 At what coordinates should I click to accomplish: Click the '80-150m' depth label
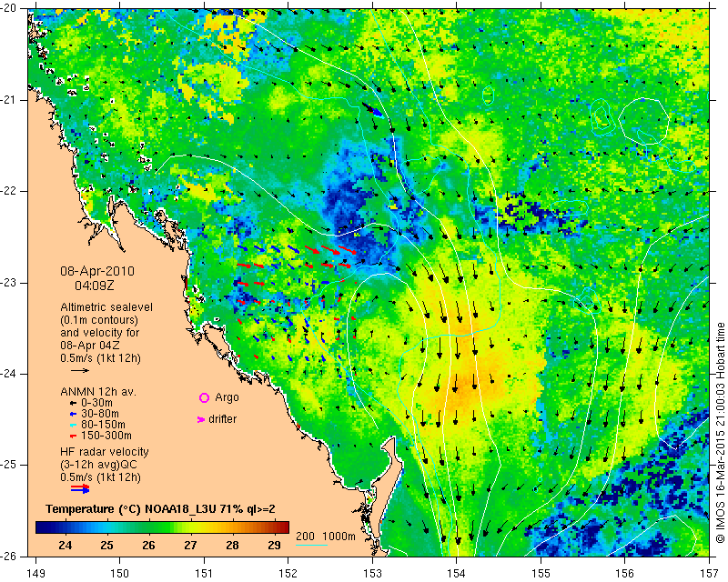pos(103,425)
